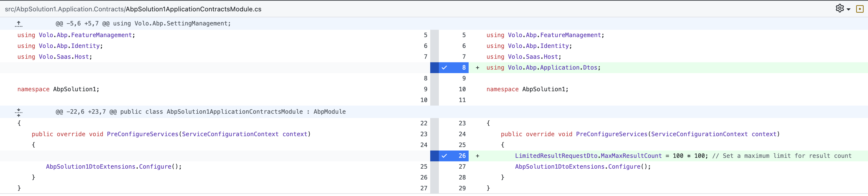Expand the dropdown arrow beside the gear

849,9
